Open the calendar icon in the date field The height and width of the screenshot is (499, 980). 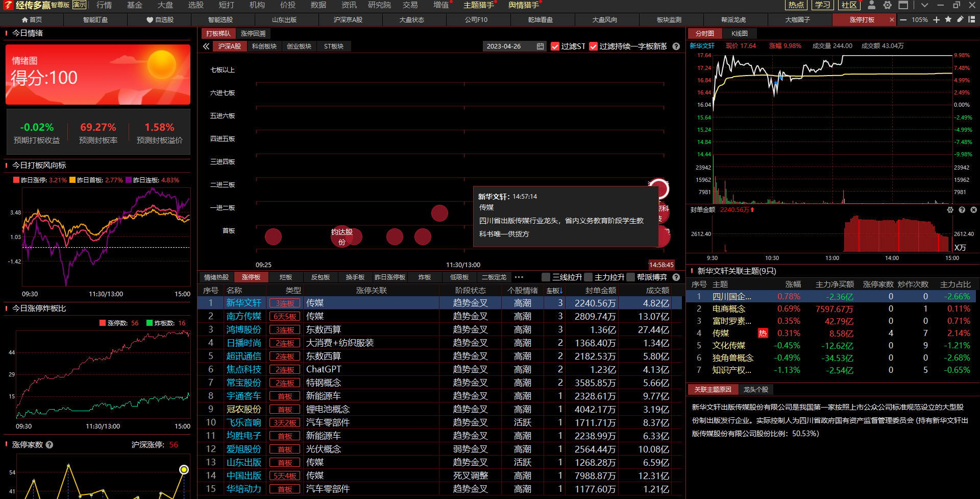coord(541,46)
